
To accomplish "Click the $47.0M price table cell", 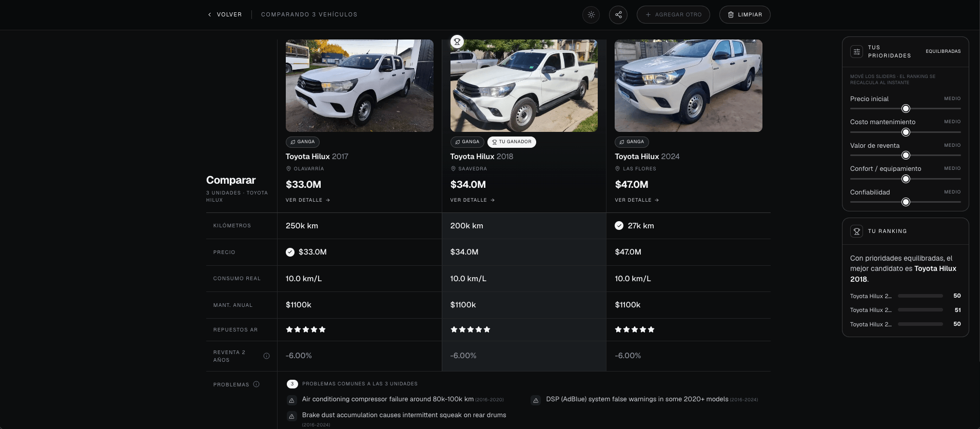I will [689, 252].
